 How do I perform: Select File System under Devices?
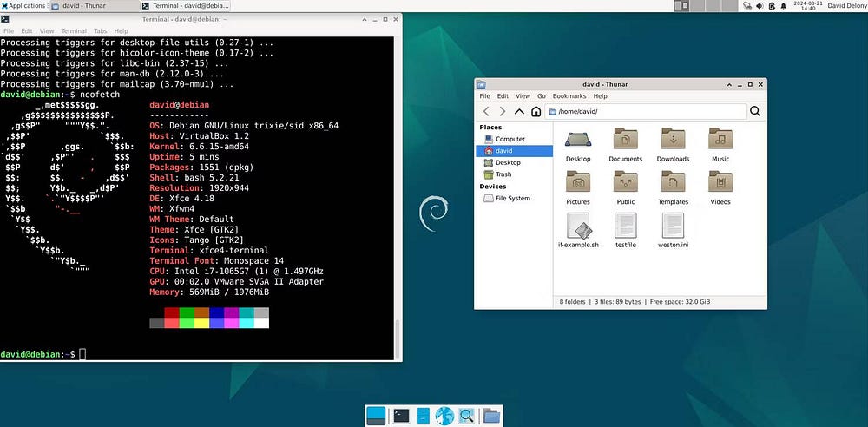pos(514,198)
